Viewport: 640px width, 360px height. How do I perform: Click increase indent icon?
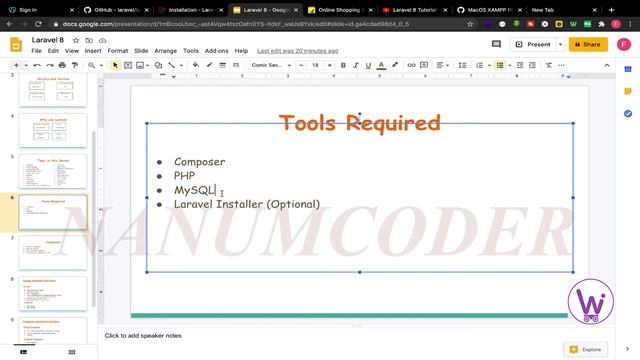click(x=532, y=65)
